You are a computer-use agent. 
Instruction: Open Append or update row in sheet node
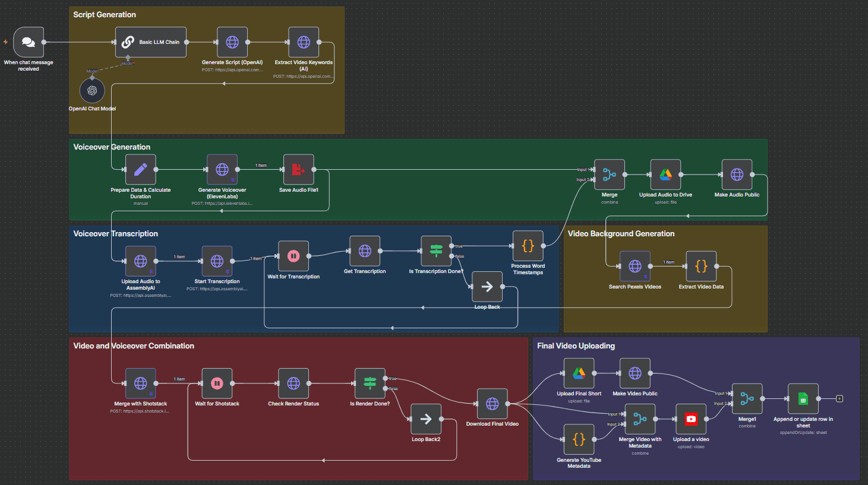803,398
